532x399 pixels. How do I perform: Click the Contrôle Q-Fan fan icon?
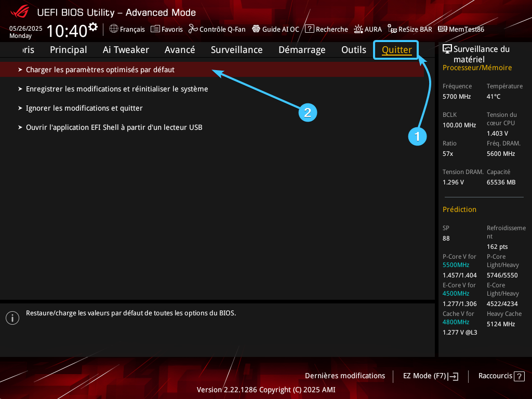click(193, 29)
